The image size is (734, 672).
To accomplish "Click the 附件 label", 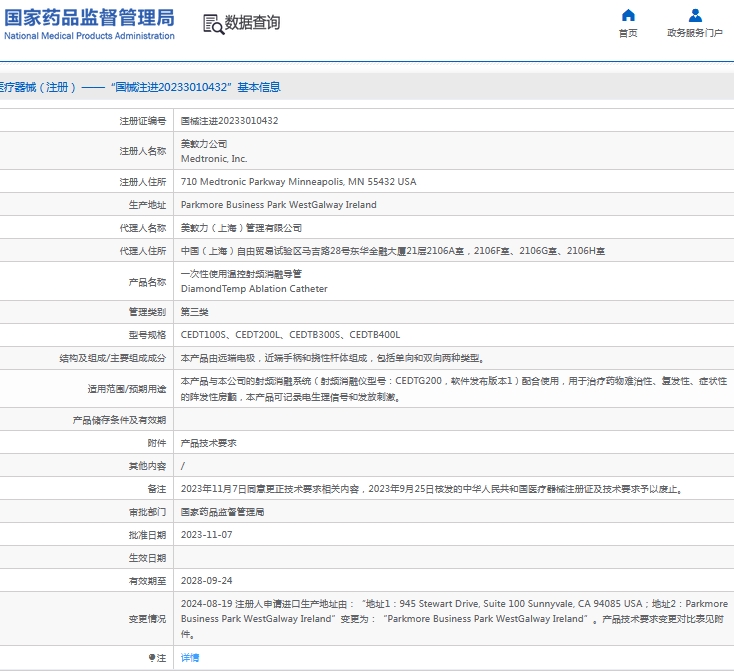I will pyautogui.click(x=156, y=443).
